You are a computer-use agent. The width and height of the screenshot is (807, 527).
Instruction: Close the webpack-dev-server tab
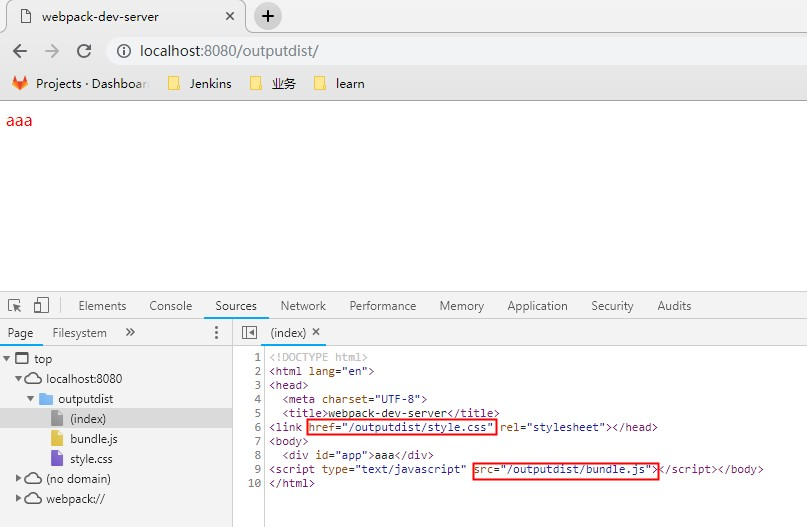point(230,16)
